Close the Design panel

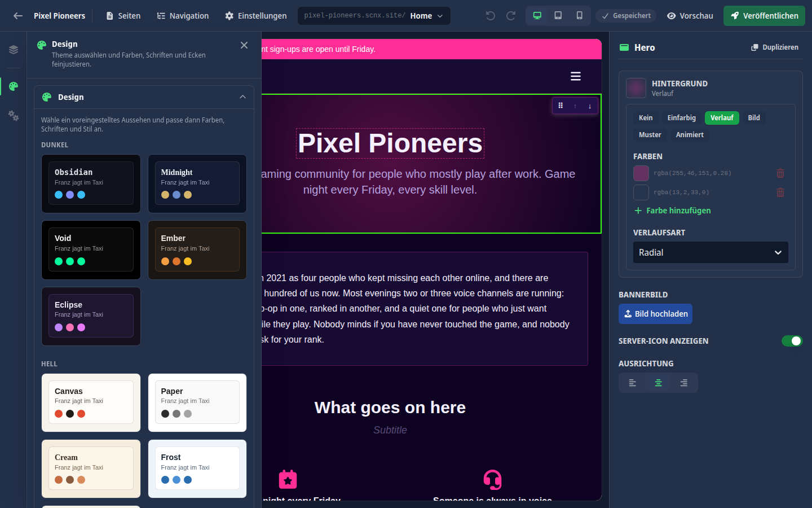point(244,45)
